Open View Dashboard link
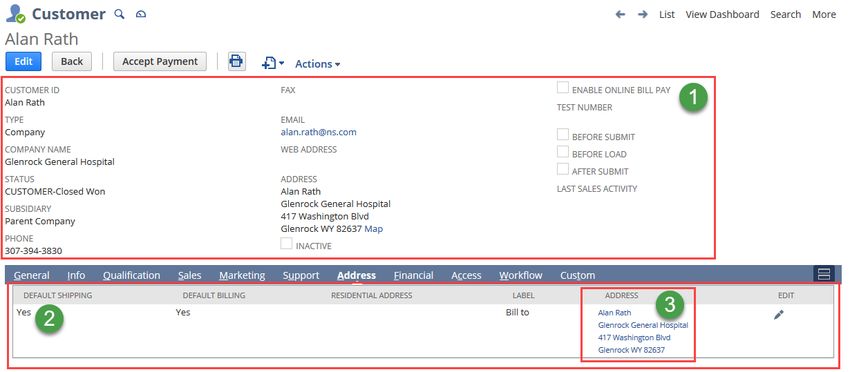Image resolution: width=850 pixels, height=372 pixels. [722, 15]
